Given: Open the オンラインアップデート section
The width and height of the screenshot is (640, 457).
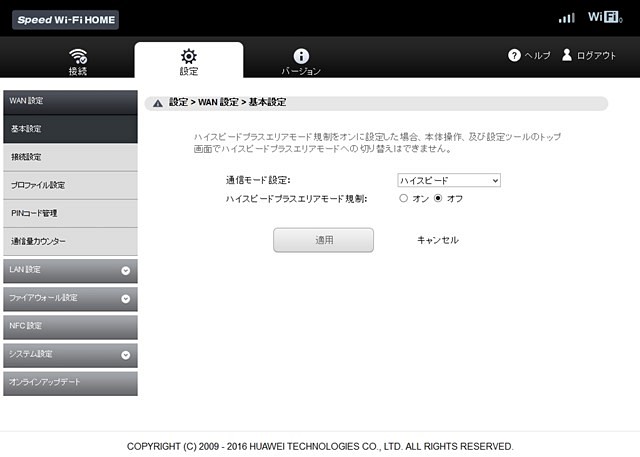Looking at the screenshot, I should click(x=70, y=383).
